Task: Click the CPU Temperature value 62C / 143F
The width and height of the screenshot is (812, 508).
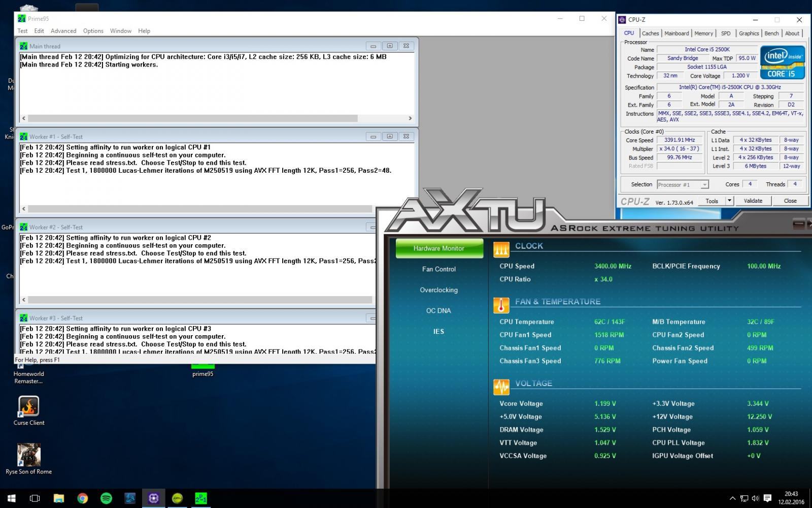Action: [610, 322]
